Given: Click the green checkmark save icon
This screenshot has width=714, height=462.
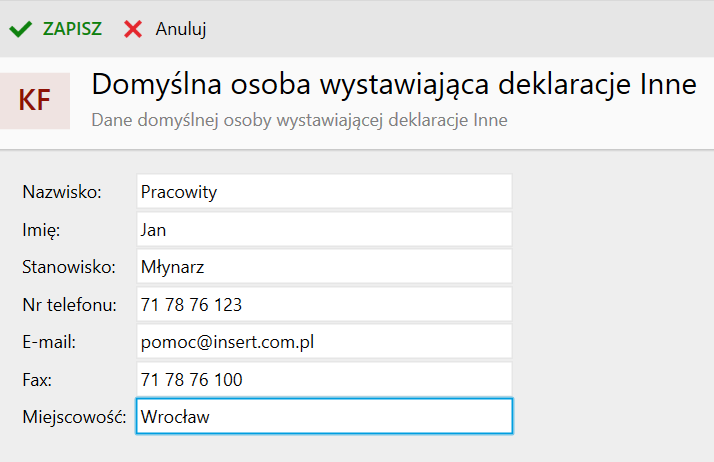Looking at the screenshot, I should pyautogui.click(x=20, y=29).
